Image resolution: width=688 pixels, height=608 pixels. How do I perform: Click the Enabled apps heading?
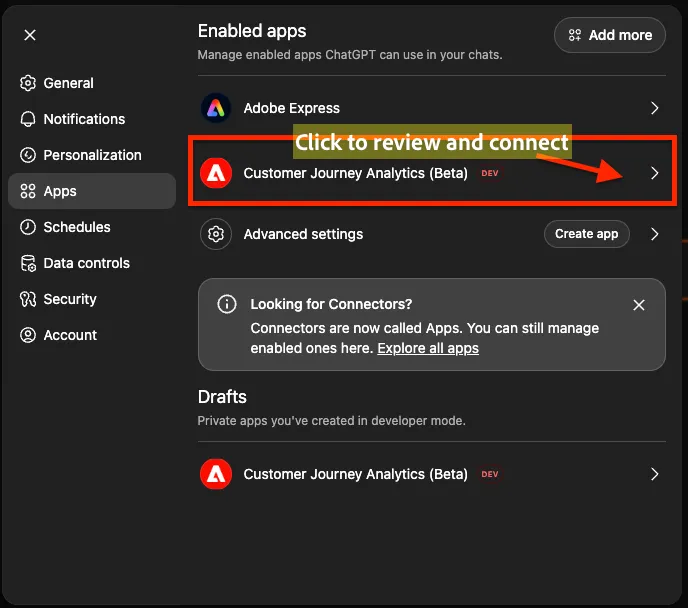252,31
